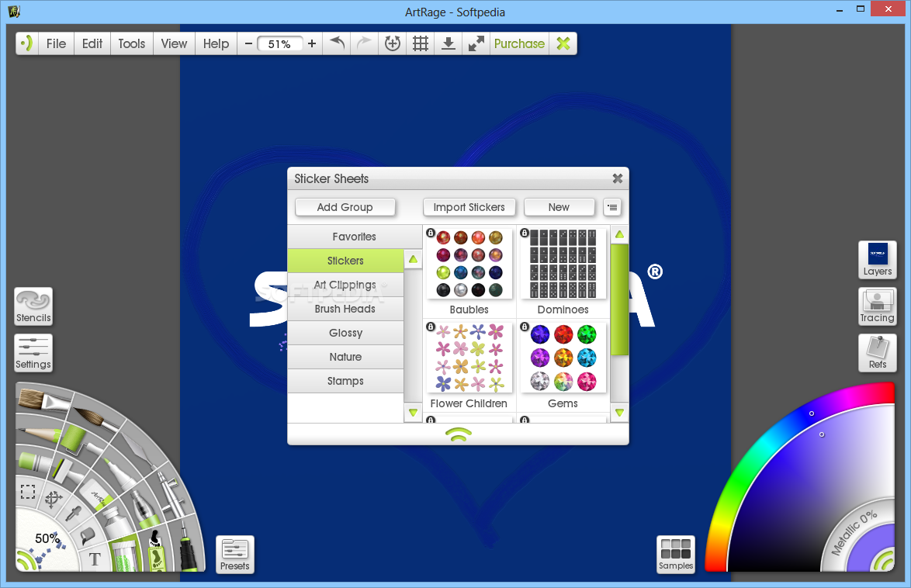Click the export download arrow icon
Screen dimensions: 911x588
[449, 43]
